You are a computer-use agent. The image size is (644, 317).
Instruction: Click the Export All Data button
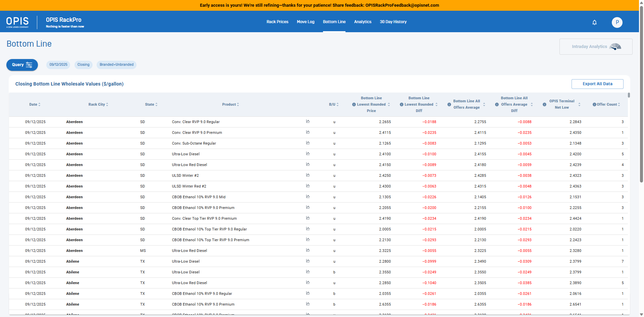[597, 84]
